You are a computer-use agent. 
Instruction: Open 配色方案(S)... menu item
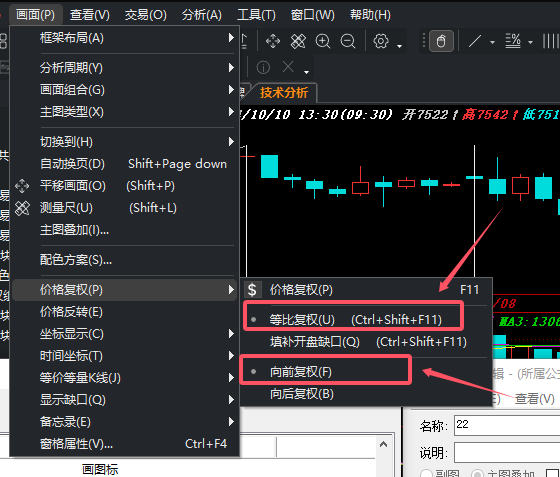(124, 260)
